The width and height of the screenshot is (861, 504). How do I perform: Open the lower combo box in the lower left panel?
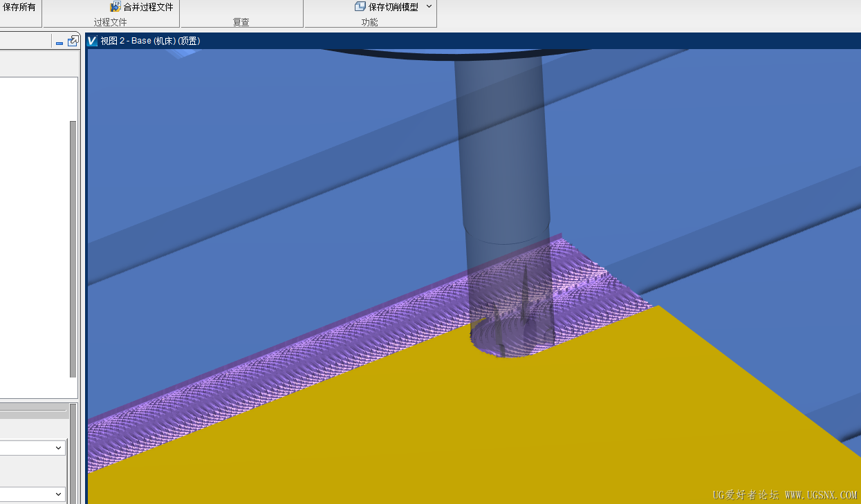(x=33, y=494)
